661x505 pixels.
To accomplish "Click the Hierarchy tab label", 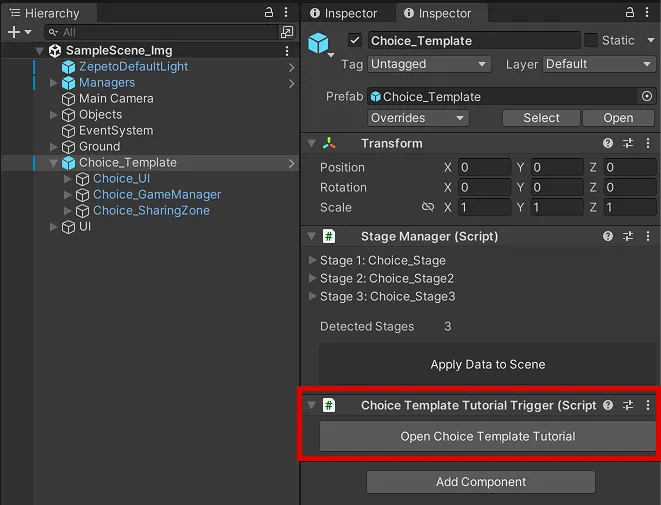I will pyautogui.click(x=52, y=13).
